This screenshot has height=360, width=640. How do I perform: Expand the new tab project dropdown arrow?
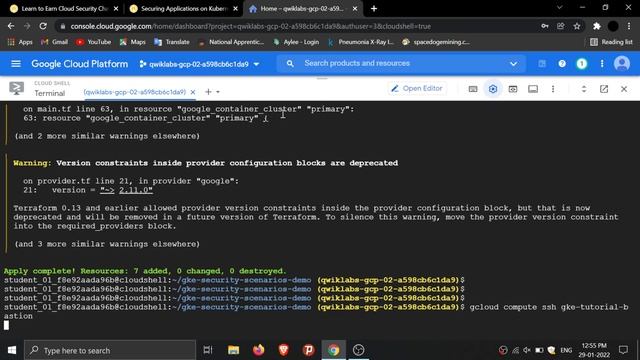pyautogui.click(x=218, y=92)
